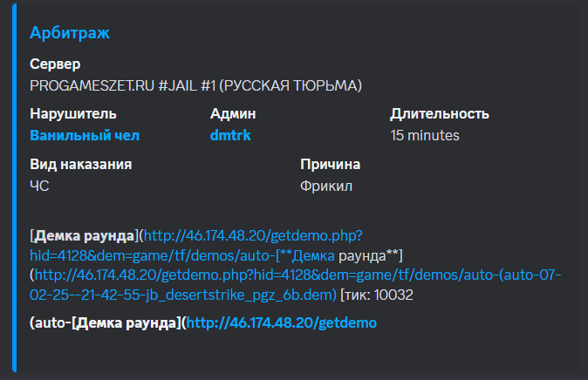Open the dmtrk admin profile link
This screenshot has width=588, height=380.
[x=230, y=135]
